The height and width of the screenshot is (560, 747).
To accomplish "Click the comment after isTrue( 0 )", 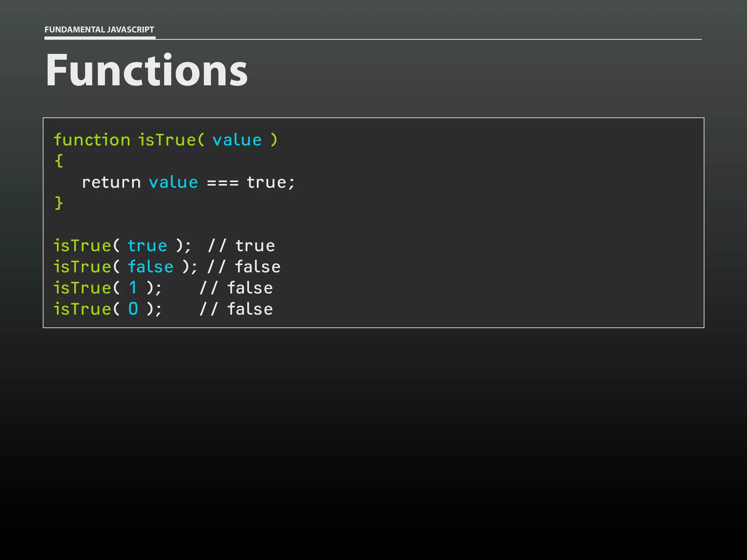I will coord(236,309).
